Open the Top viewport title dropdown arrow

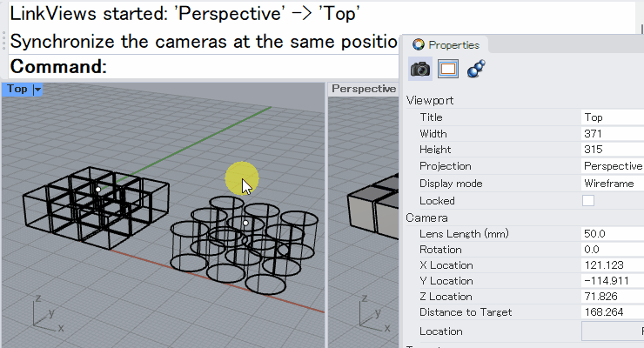tap(37, 89)
